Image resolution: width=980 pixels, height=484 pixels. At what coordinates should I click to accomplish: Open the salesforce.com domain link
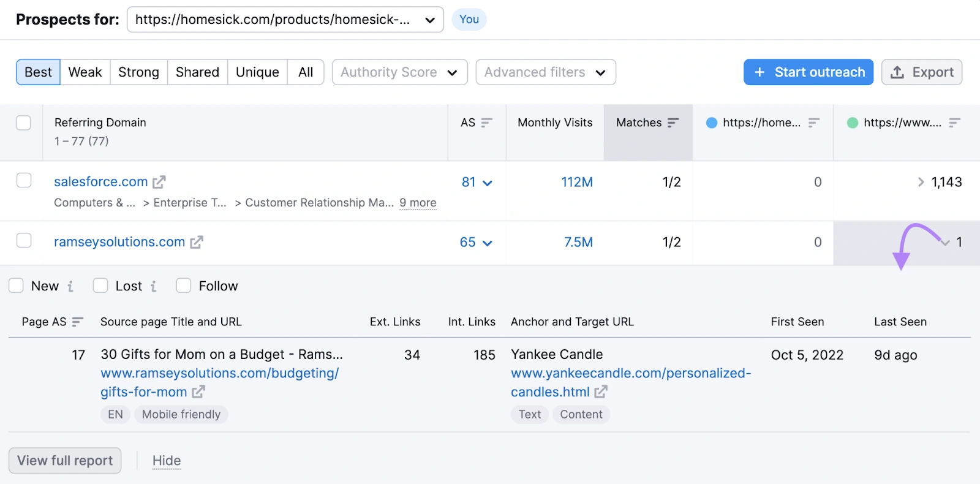101,182
